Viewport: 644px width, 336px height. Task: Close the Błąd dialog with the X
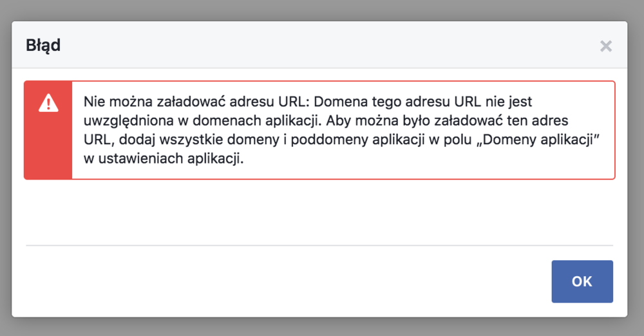[605, 46]
